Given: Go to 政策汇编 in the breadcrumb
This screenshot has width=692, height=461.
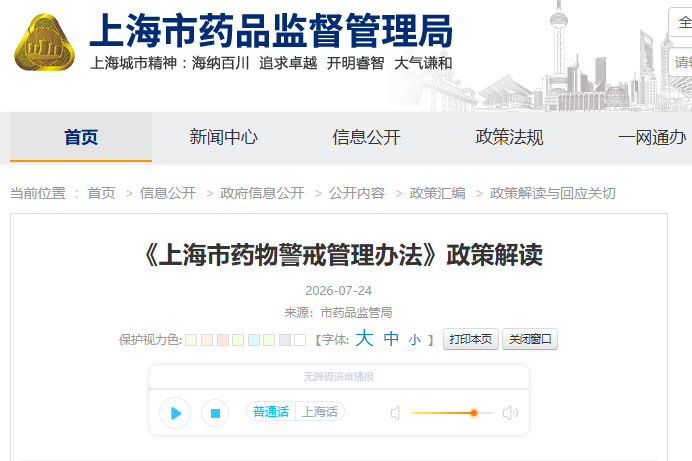Looking at the screenshot, I should pyautogui.click(x=437, y=193).
